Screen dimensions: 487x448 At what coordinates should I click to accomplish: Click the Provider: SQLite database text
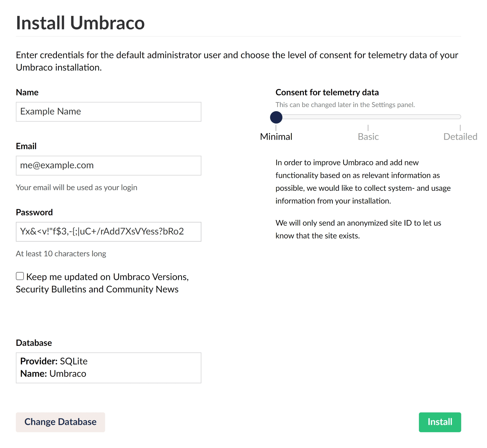(x=54, y=361)
